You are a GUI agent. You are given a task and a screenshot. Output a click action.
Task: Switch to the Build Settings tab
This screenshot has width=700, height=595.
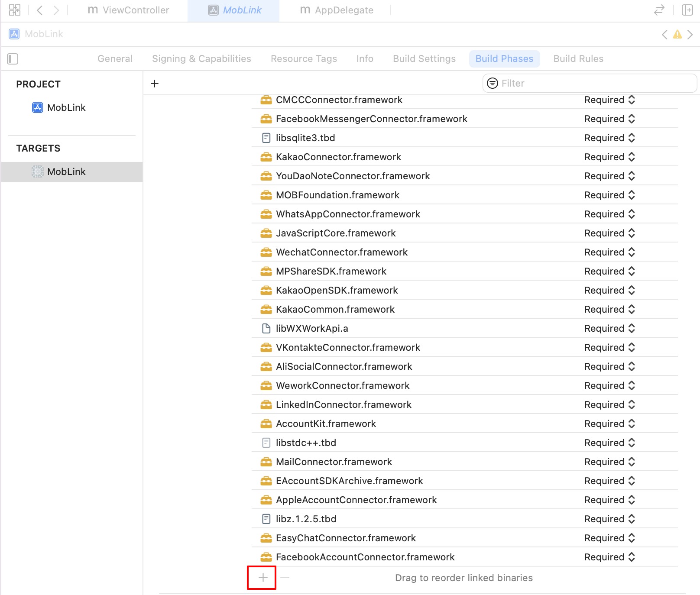424,58
